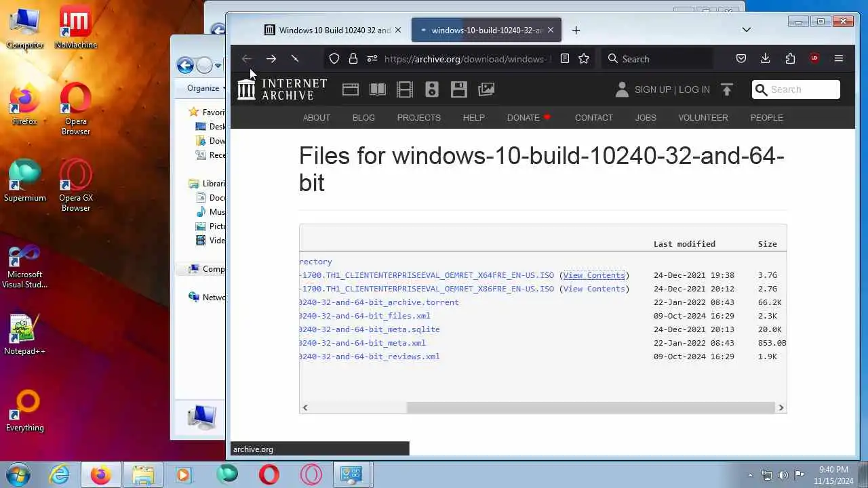
Task: Open DONATE navigation item
Action: click(529, 117)
